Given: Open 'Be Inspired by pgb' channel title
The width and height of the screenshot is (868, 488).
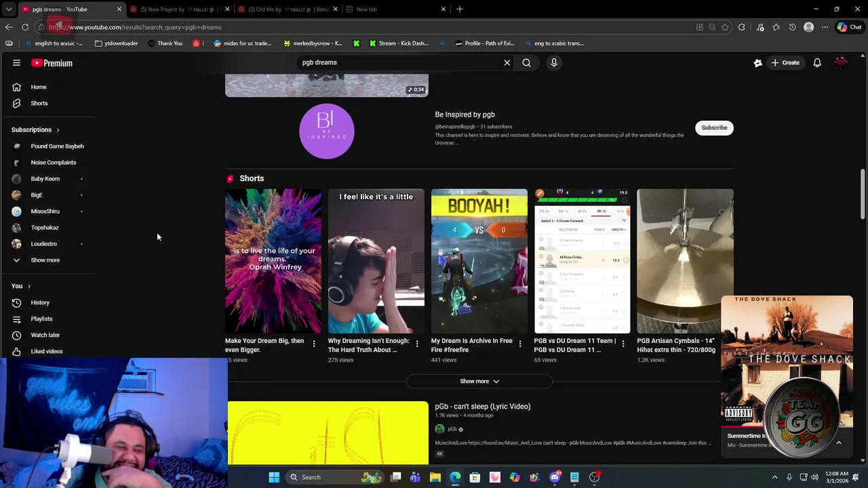Looking at the screenshot, I should click(465, 115).
